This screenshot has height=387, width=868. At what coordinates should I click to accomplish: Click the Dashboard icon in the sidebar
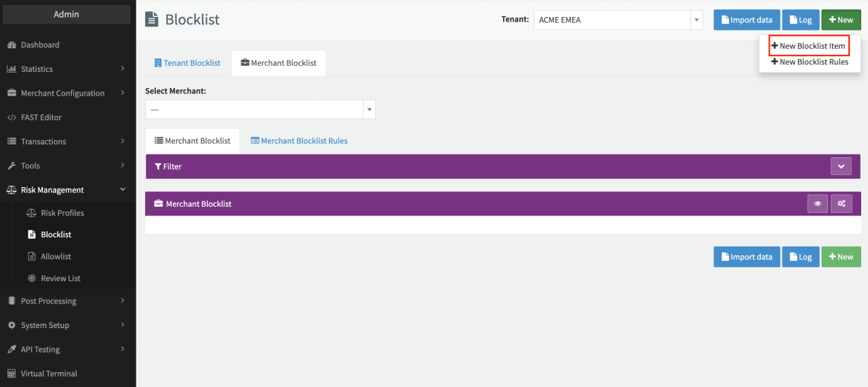(x=12, y=45)
